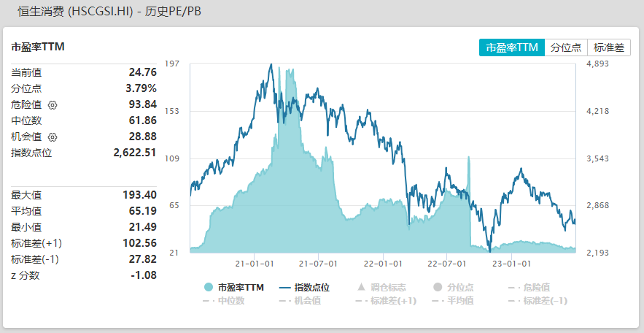Click the page title 恒生消费 (HSCGSI.HI)
The width and height of the screenshot is (644, 333).
76,12
